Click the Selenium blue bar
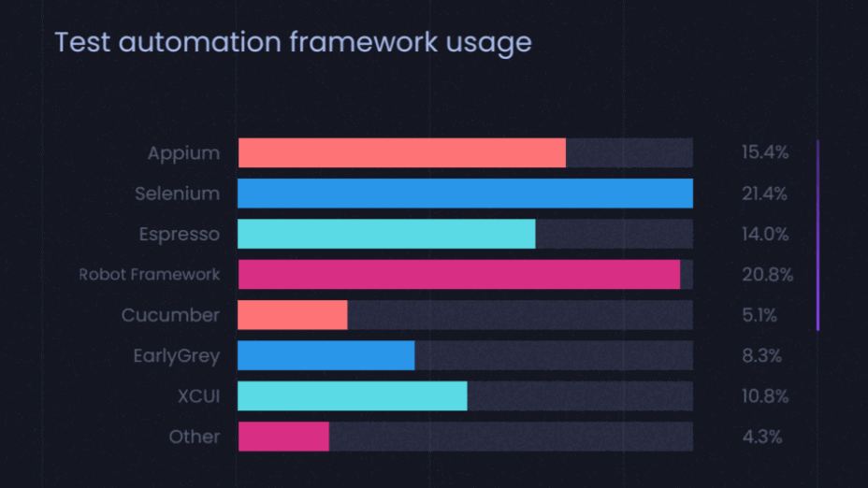Image resolution: width=868 pixels, height=488 pixels. [x=465, y=194]
